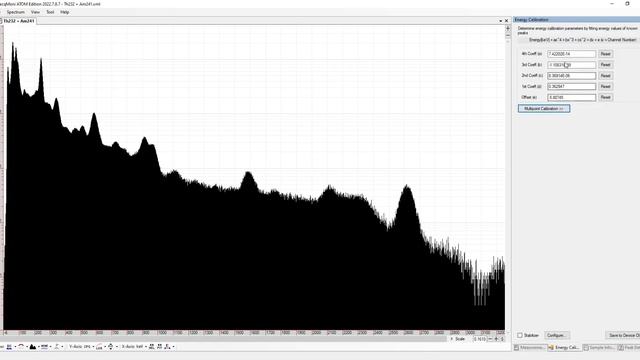
Task: Click the icon left of Energy Cali tab
Action: [x=551, y=347]
